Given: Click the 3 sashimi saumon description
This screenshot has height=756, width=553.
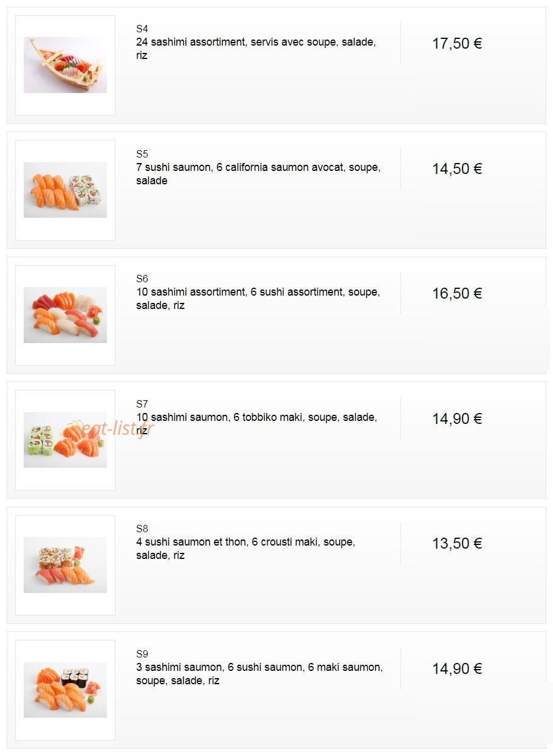Looking at the screenshot, I should click(x=259, y=674).
